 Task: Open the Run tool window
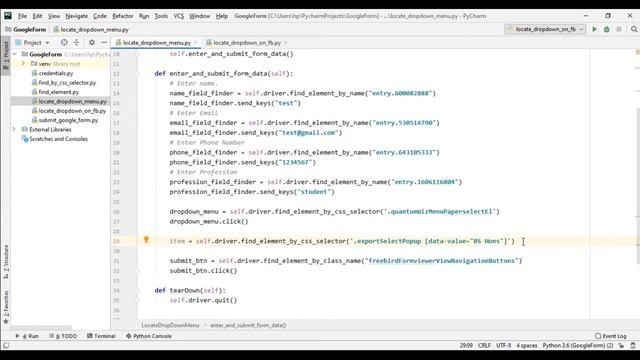coord(27,336)
